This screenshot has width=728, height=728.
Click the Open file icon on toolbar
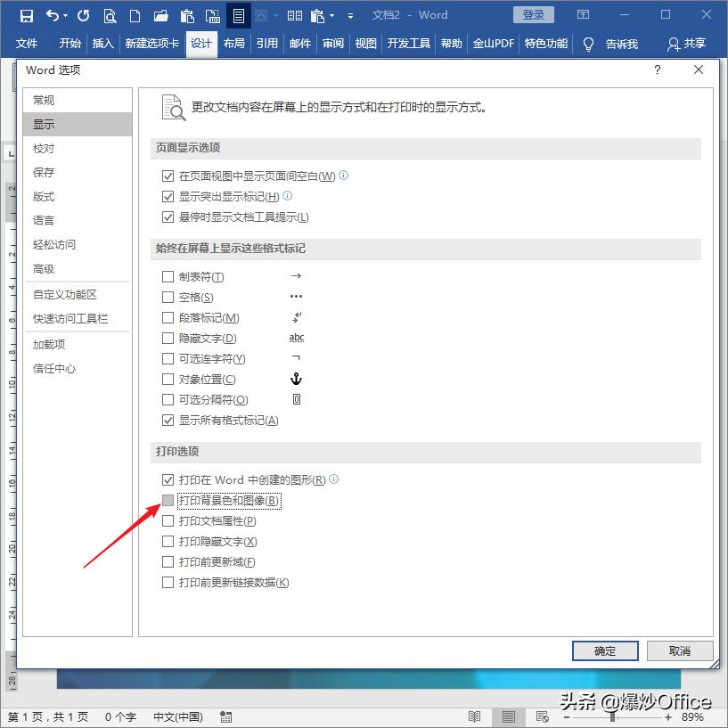163,15
